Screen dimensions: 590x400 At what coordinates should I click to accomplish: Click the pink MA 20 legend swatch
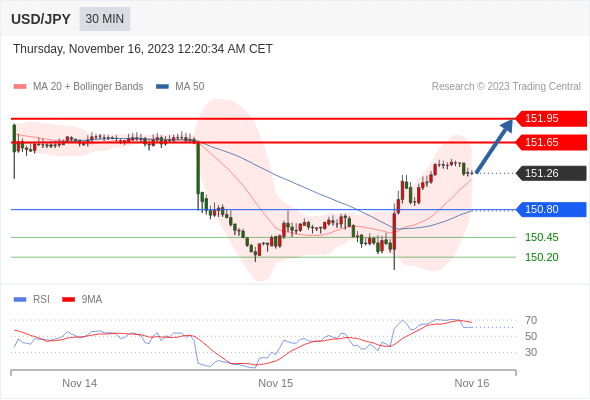20,87
